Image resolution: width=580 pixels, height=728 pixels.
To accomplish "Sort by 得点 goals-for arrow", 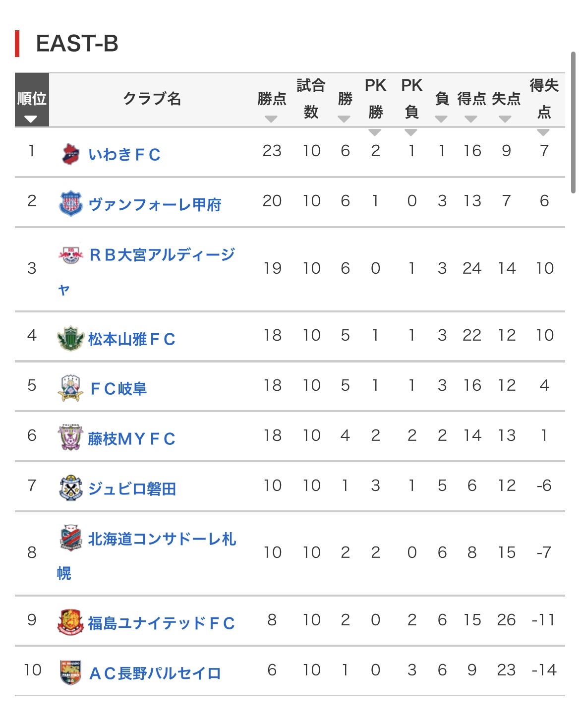I will 470,119.
